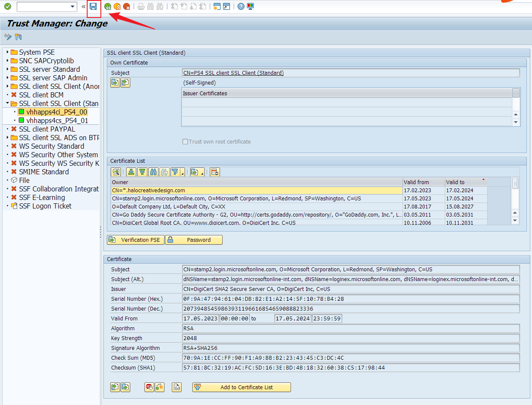Click the red Cancel icon in toolbar

[x=126, y=6]
